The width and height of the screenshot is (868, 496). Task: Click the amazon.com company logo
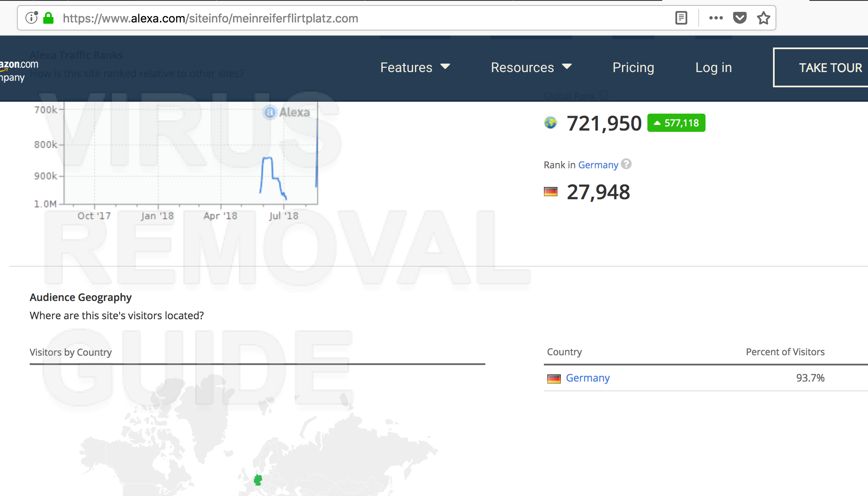19,71
